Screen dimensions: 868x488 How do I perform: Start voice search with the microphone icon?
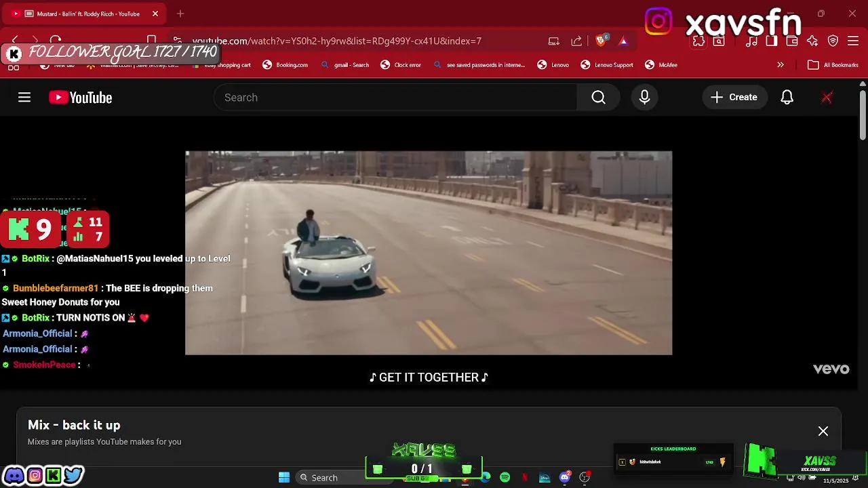pyautogui.click(x=644, y=98)
